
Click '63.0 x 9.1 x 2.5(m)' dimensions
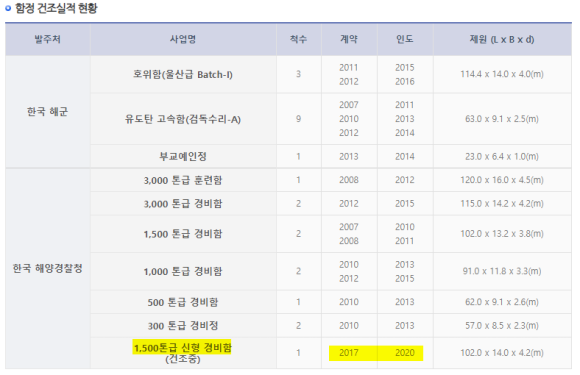(x=502, y=119)
